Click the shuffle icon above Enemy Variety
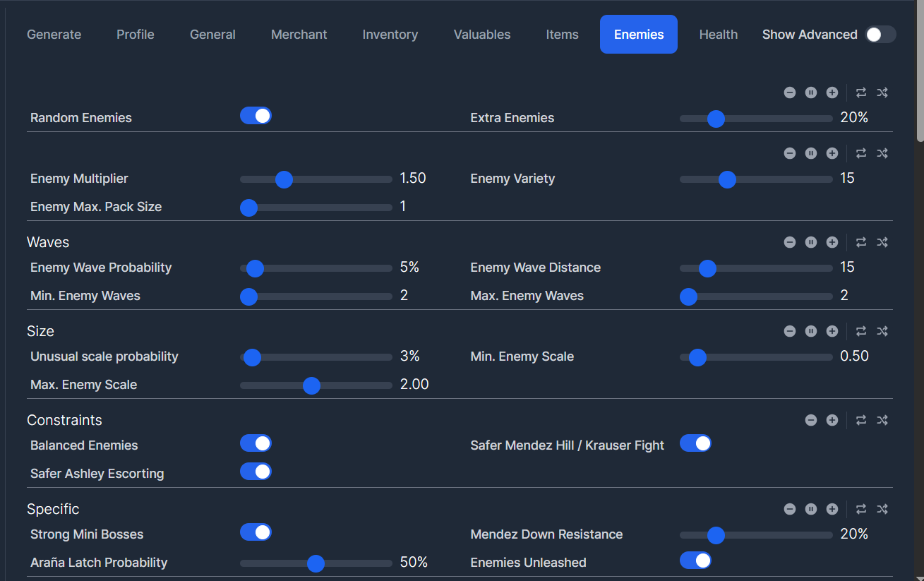924x581 pixels. tap(882, 153)
